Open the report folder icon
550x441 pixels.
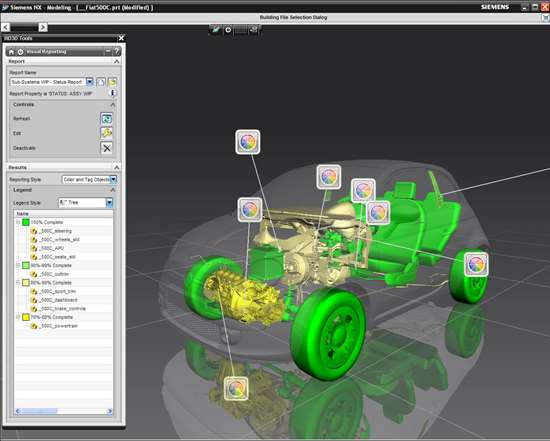[x=112, y=82]
